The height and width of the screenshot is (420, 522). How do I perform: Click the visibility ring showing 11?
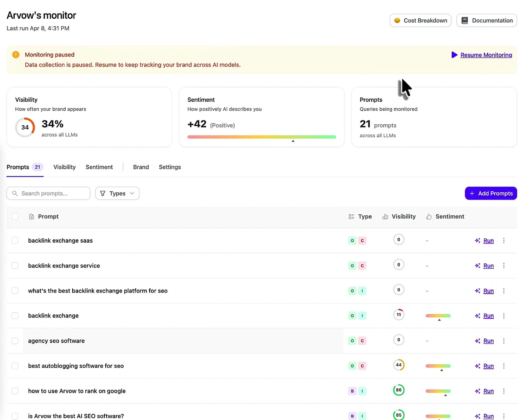pos(398,315)
